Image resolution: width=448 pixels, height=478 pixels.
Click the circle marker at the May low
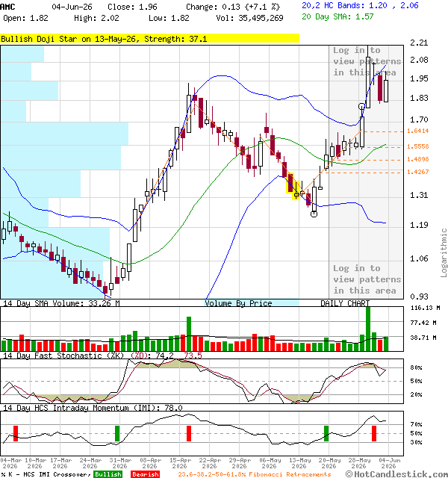[x=314, y=214]
